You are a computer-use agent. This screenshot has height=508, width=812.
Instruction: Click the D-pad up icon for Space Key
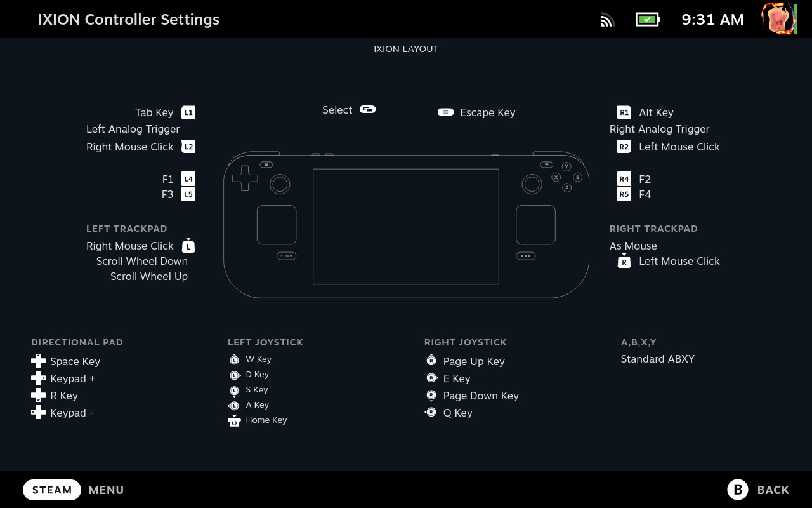38,361
